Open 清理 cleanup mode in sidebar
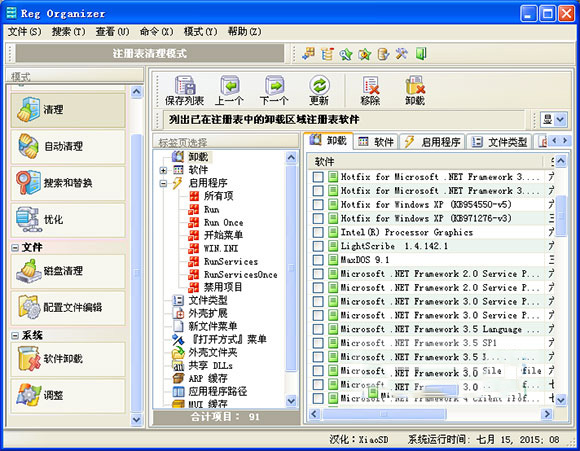Screen dimensions: 580x451 (68, 110)
